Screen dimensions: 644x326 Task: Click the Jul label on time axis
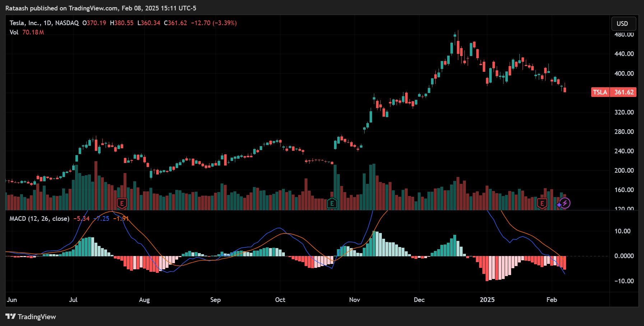73,300
